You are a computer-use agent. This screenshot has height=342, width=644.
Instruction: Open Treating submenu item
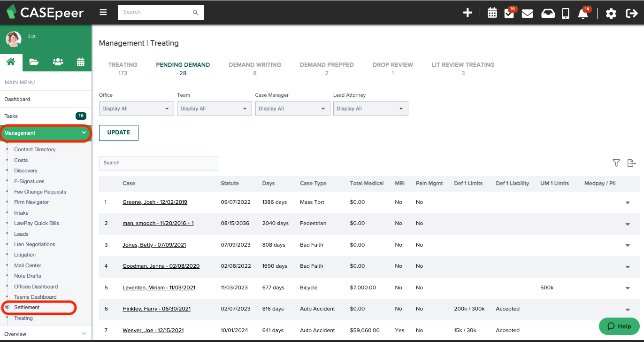click(x=23, y=318)
